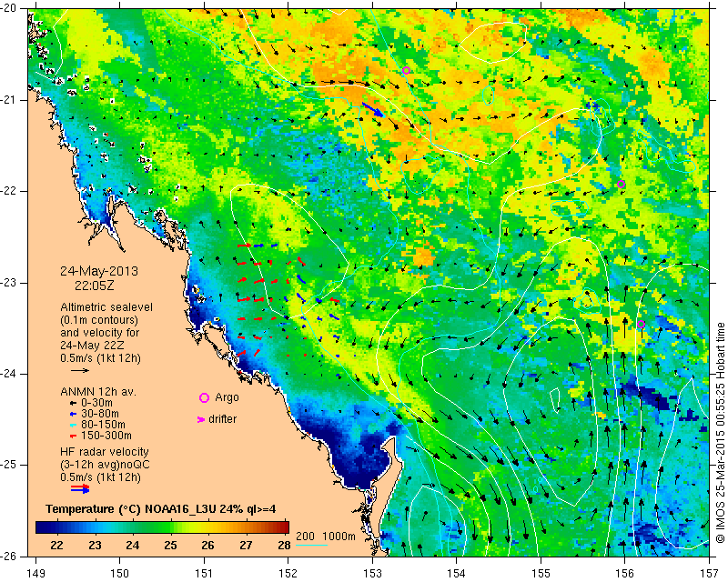Click the Argo legend label

coord(227,397)
